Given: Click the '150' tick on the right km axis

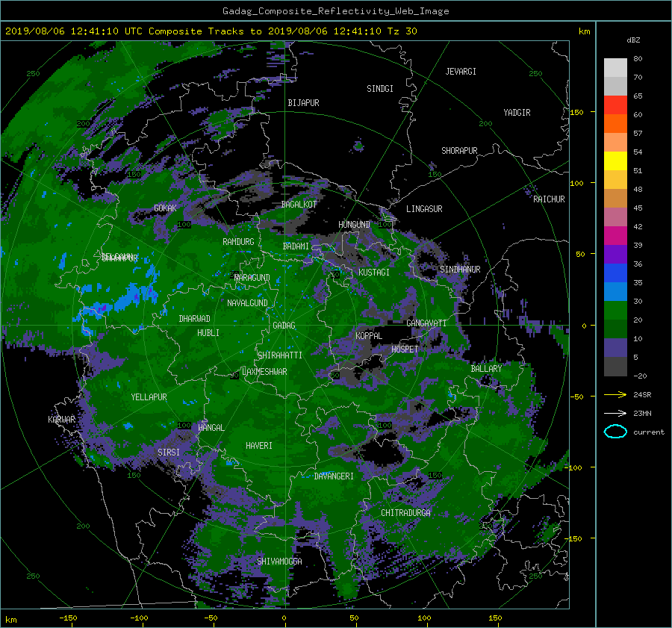Looking at the screenshot, I should click(x=577, y=112).
